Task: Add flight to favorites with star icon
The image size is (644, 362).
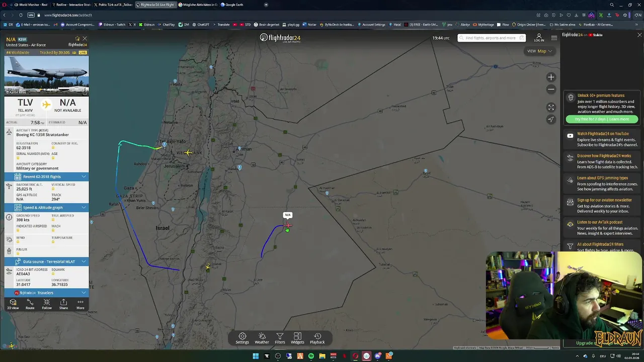Action: tap(77, 39)
